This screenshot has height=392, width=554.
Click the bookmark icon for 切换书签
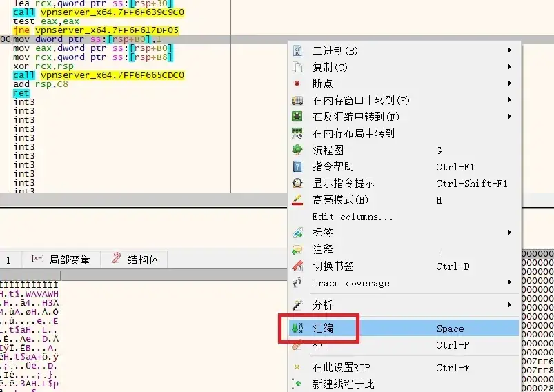coord(297,266)
